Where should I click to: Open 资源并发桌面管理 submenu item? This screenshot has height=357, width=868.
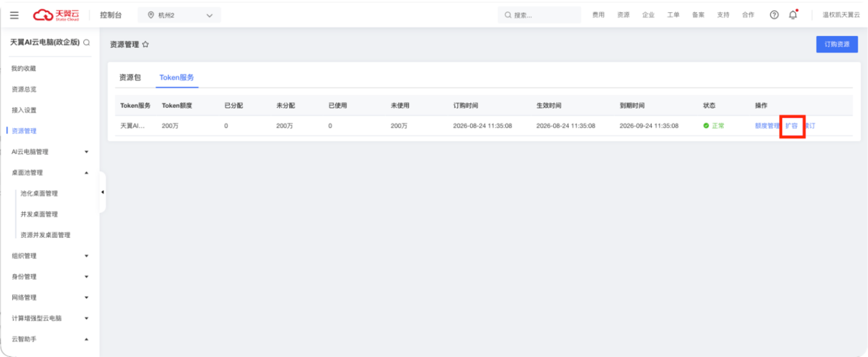point(46,235)
